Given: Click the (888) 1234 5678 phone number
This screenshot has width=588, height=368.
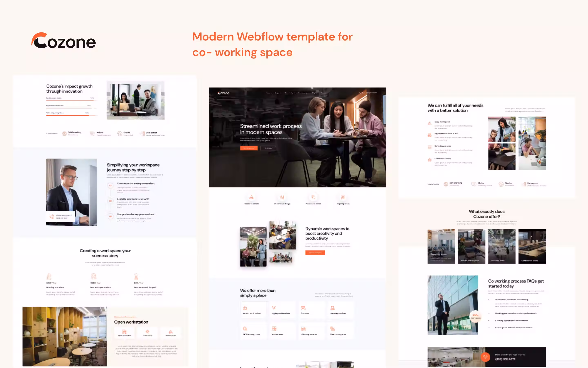Looking at the screenshot, I should click(x=505, y=359).
